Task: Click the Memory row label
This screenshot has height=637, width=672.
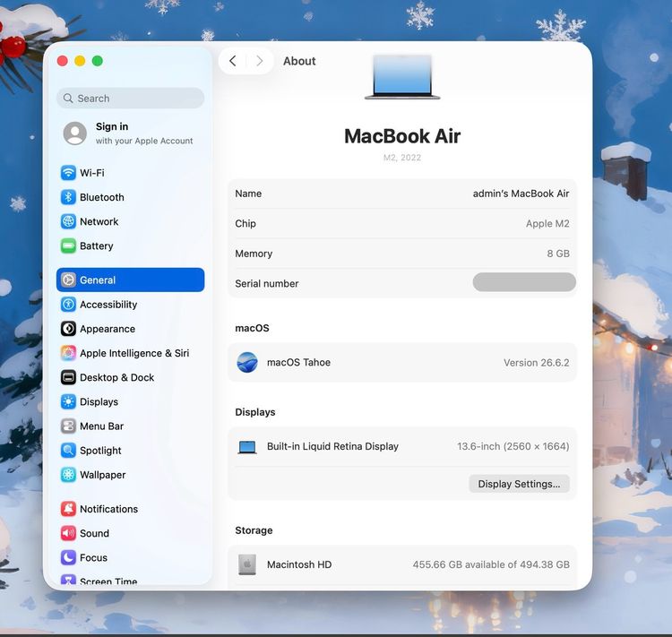Action: [254, 254]
